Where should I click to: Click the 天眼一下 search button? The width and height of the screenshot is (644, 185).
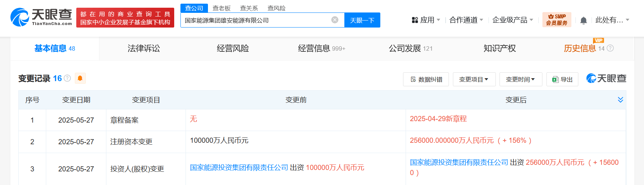(362, 20)
